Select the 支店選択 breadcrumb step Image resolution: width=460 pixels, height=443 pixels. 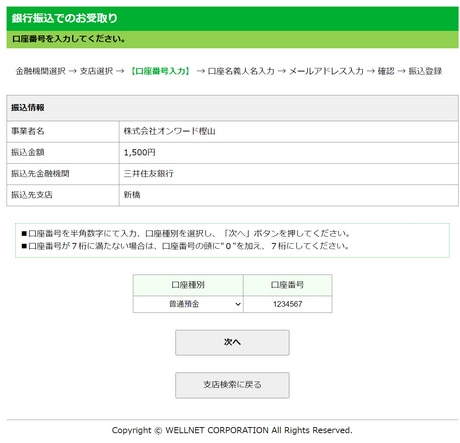tap(96, 71)
